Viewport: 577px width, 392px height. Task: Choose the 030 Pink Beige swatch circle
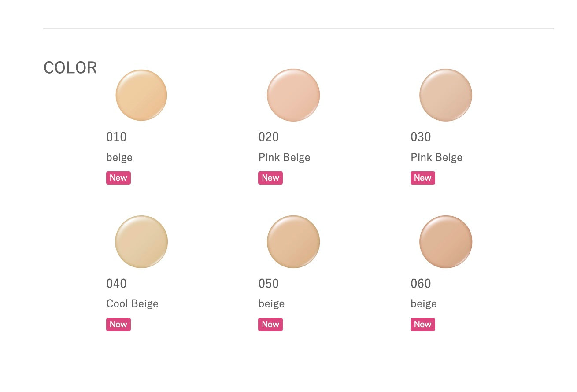click(446, 95)
